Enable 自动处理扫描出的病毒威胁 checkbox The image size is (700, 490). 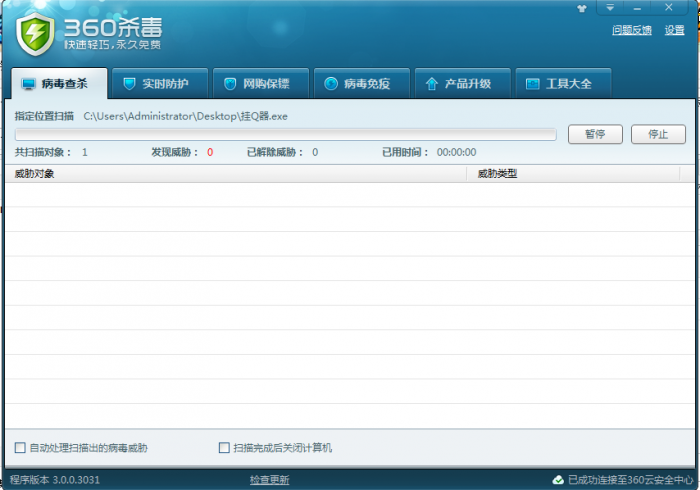click(x=20, y=448)
